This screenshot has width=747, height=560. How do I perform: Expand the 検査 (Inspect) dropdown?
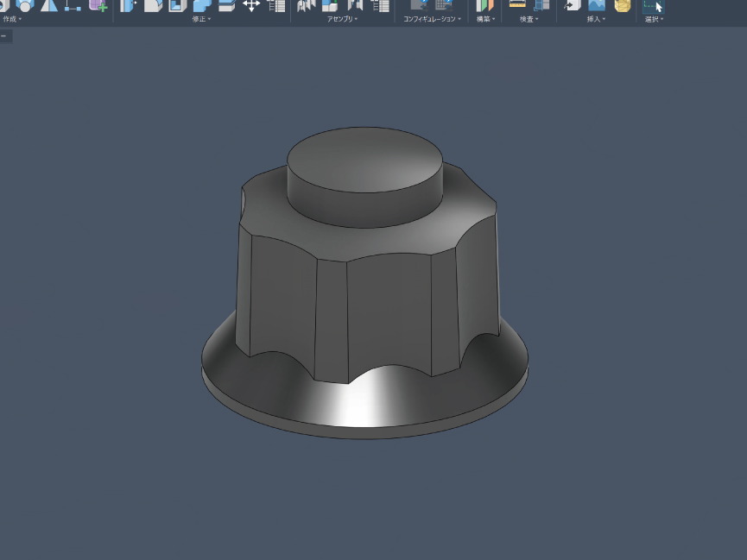point(529,19)
